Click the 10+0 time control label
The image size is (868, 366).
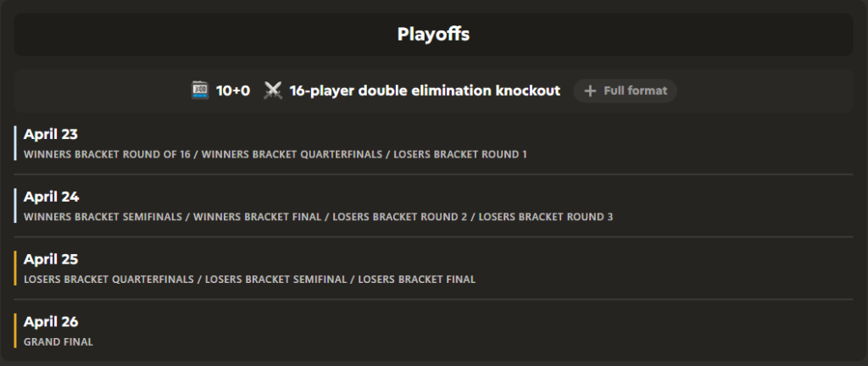[x=233, y=90]
